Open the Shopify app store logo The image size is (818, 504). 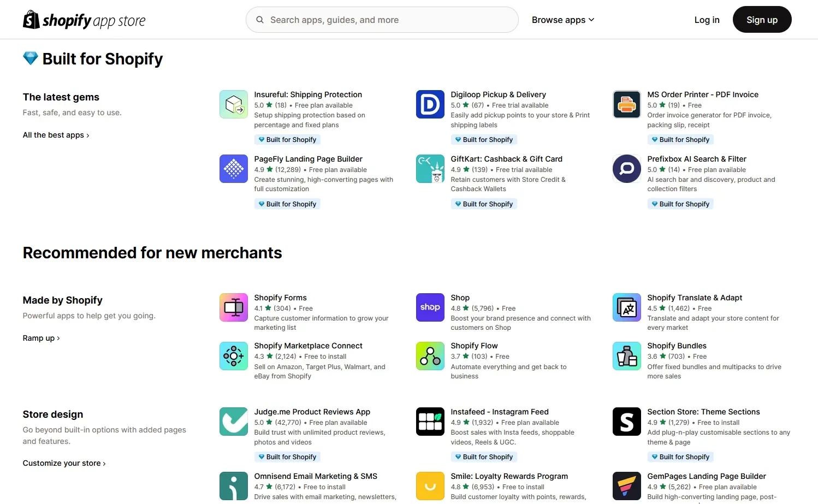click(84, 20)
